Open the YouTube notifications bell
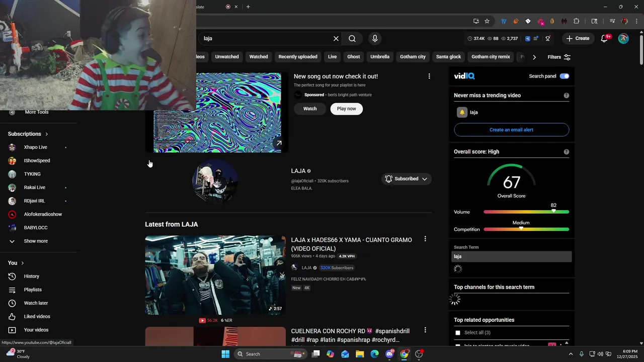The image size is (644, 362). tap(605, 39)
